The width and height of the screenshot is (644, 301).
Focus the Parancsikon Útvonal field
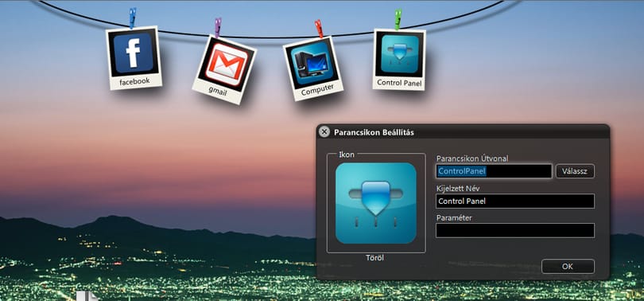(494, 171)
